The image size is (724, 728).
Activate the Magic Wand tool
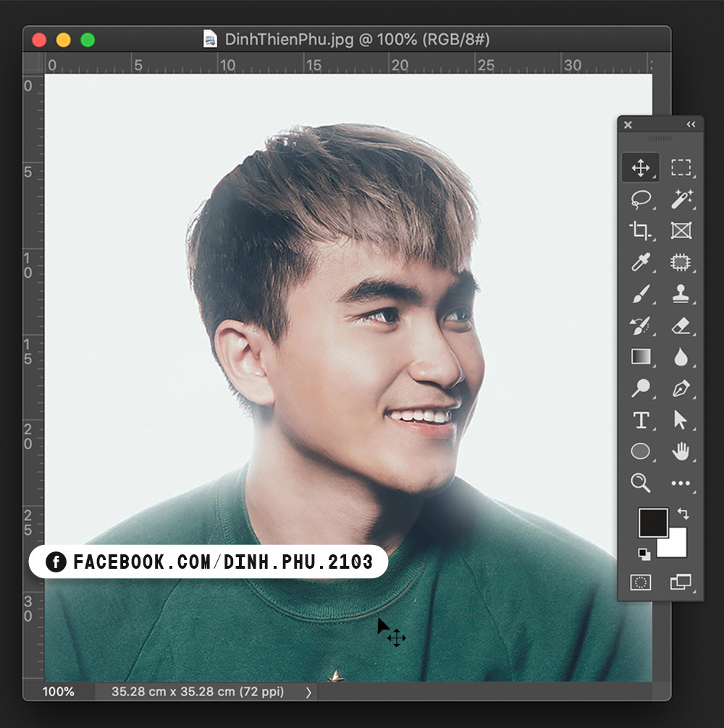681,199
